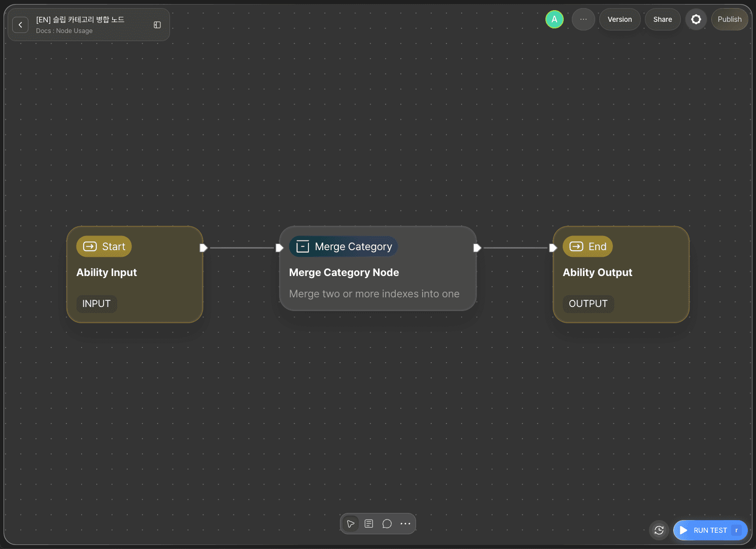Go back using the left chevron button
Image resolution: width=756 pixels, height=549 pixels.
click(x=20, y=24)
